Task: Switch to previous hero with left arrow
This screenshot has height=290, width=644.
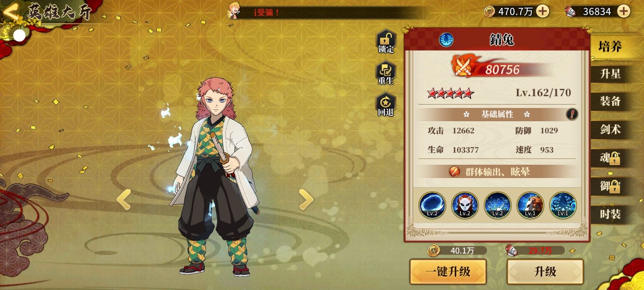Action: (x=124, y=199)
